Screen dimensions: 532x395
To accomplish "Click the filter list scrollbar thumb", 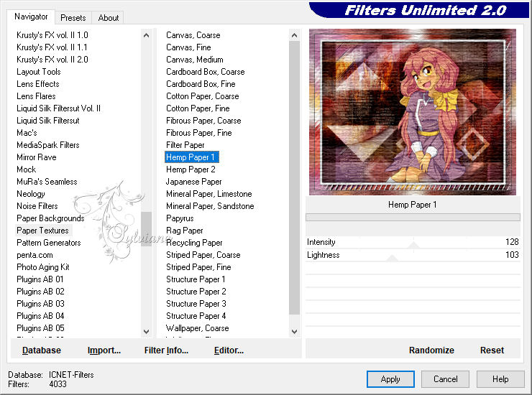I will click(295, 178).
